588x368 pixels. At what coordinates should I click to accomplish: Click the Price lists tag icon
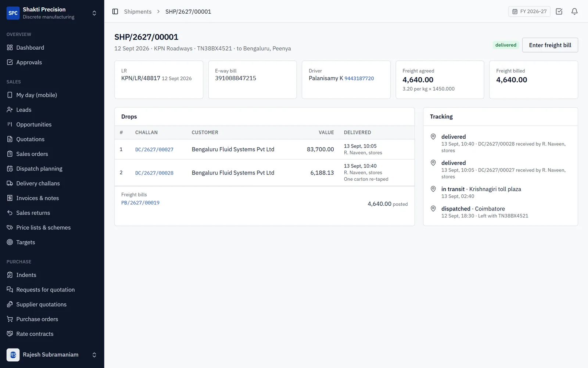click(10, 227)
